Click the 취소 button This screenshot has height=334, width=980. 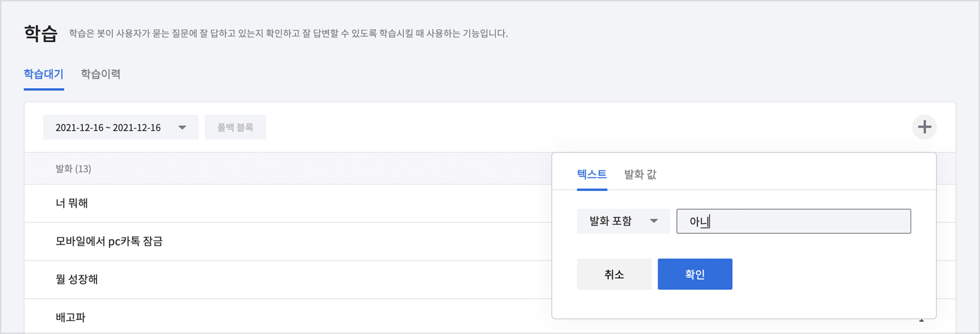click(614, 274)
